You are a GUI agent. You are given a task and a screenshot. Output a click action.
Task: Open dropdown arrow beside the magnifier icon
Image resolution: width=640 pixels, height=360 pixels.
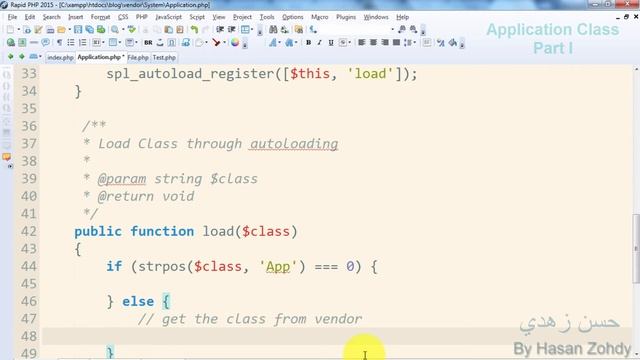tap(123, 30)
